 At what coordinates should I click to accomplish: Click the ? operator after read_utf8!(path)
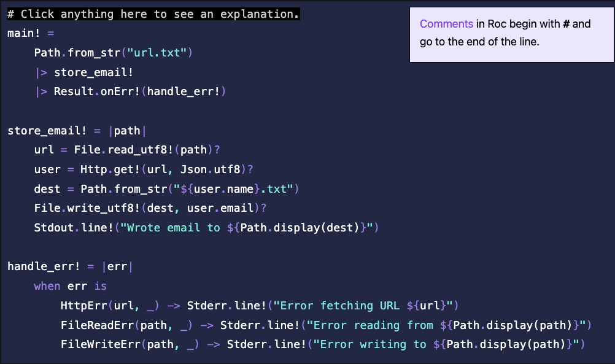click(x=217, y=150)
